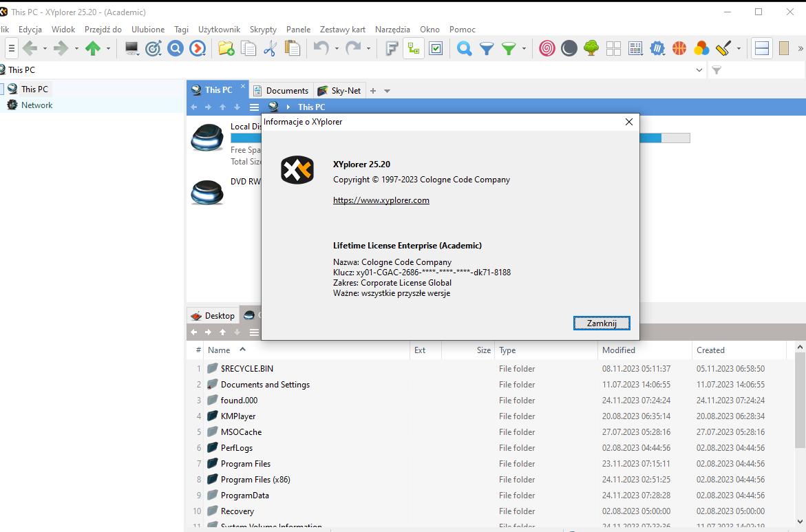This screenshot has width=806, height=532.
Task: Switch to thumbnails with the grid icon
Action: [x=613, y=49]
